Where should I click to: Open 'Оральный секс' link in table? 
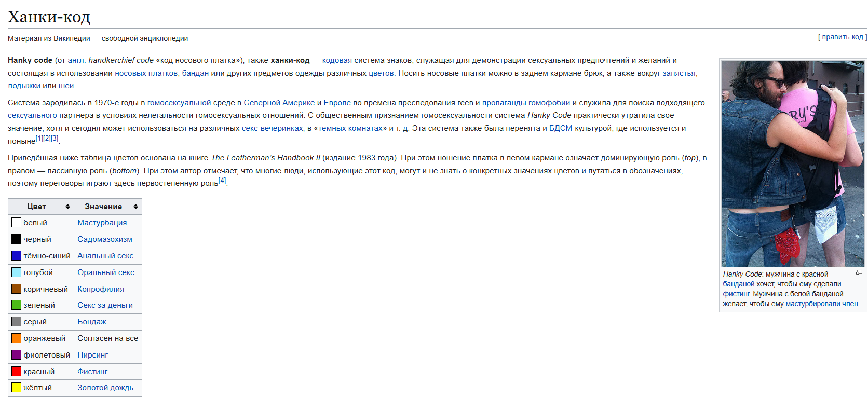[106, 272]
